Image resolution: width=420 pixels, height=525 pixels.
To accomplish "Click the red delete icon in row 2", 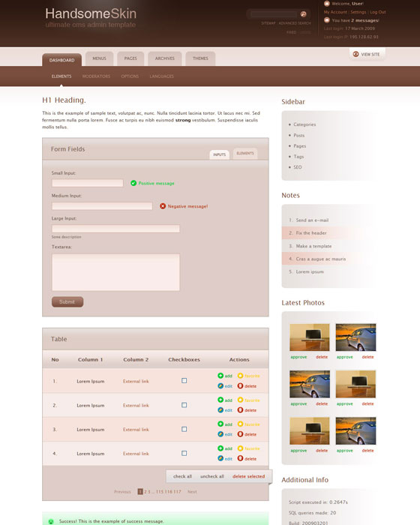I will 240,409.
